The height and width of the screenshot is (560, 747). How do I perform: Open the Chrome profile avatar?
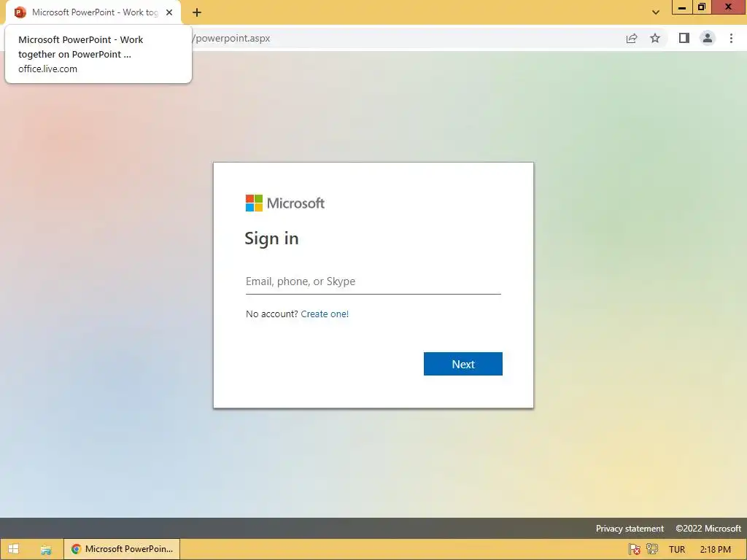pyautogui.click(x=708, y=38)
